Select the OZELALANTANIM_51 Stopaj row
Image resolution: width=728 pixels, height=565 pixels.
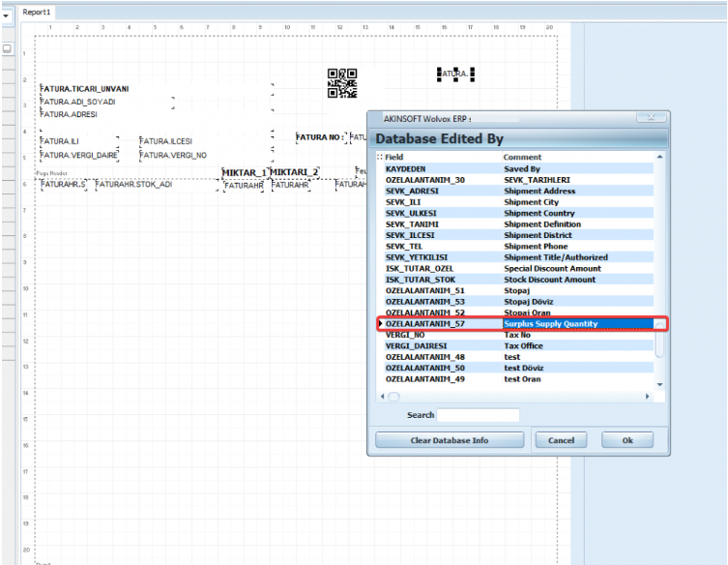coord(519,290)
